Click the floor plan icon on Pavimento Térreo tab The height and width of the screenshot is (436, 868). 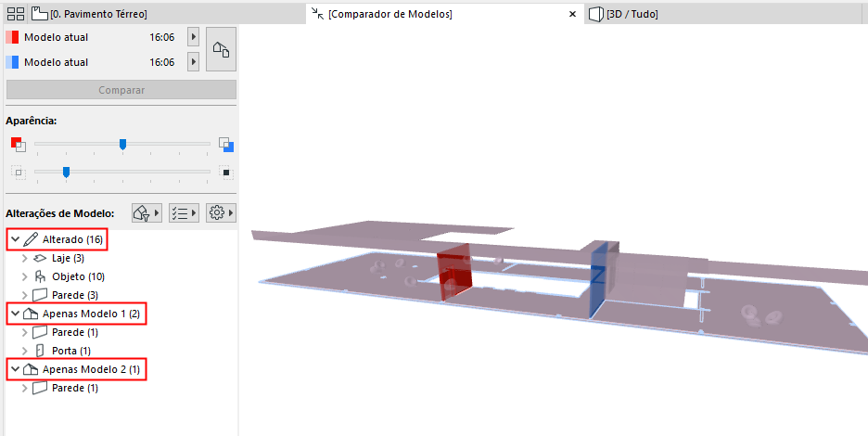(40, 13)
